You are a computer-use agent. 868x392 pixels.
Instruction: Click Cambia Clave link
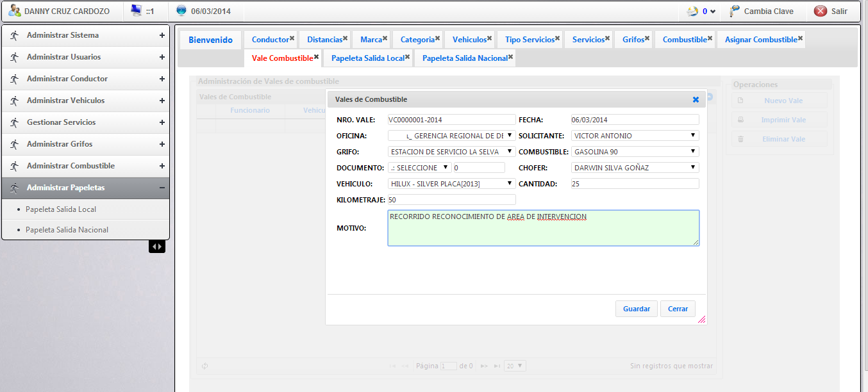click(769, 12)
